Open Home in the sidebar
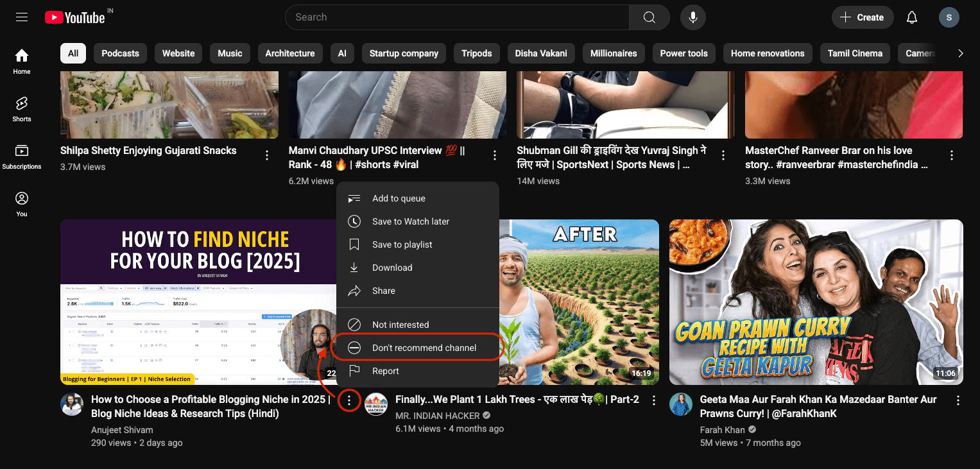Viewport: 980px width, 469px height. point(22,62)
